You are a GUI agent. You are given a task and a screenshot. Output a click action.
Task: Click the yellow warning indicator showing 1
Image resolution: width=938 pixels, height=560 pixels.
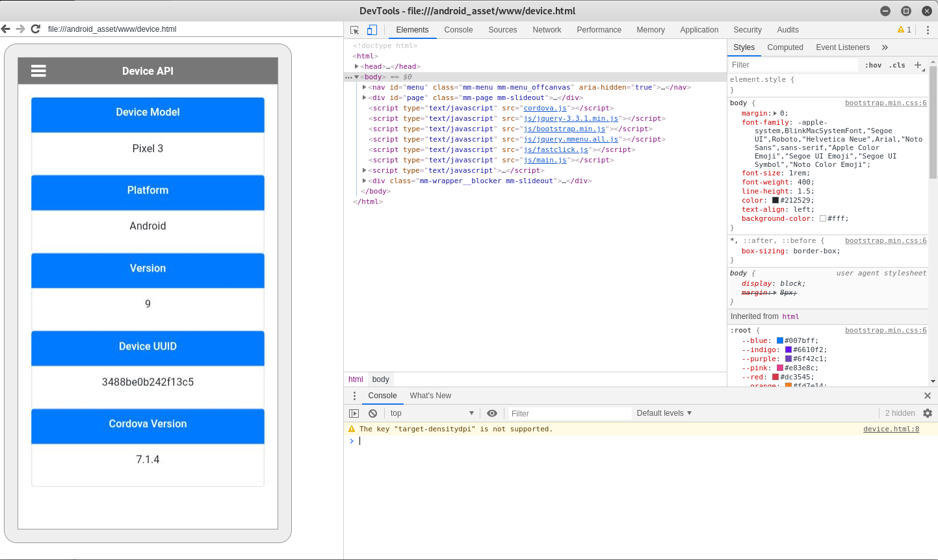tap(902, 30)
